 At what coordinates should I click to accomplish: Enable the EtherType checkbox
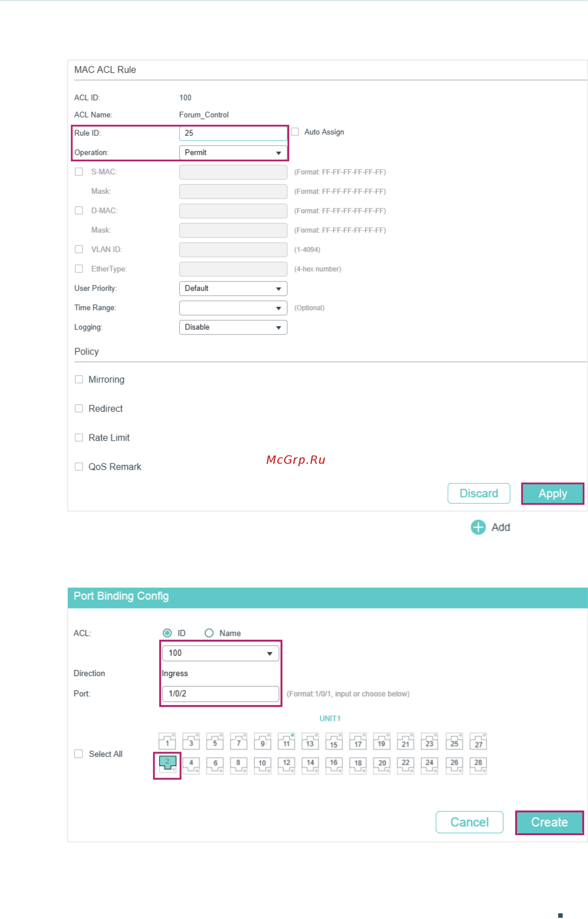[x=79, y=269]
